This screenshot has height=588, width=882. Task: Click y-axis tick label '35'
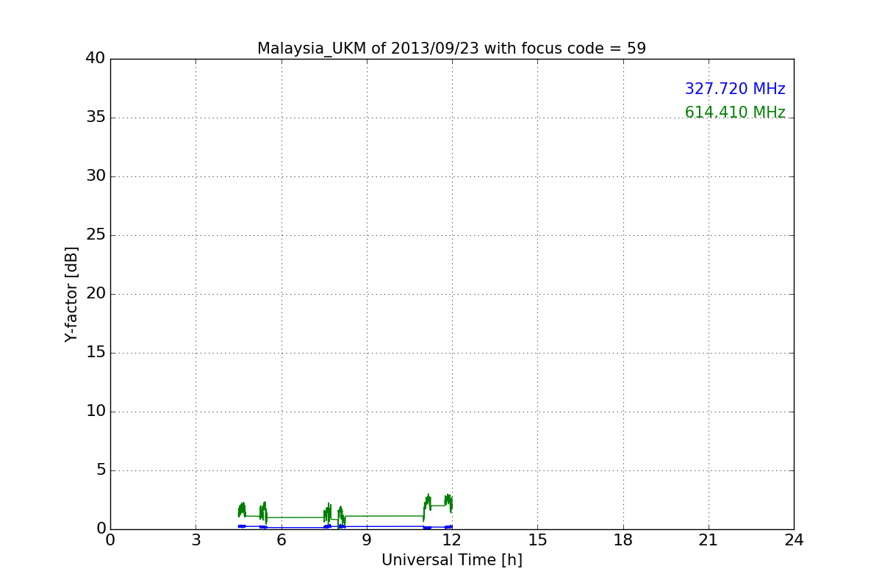(96, 118)
